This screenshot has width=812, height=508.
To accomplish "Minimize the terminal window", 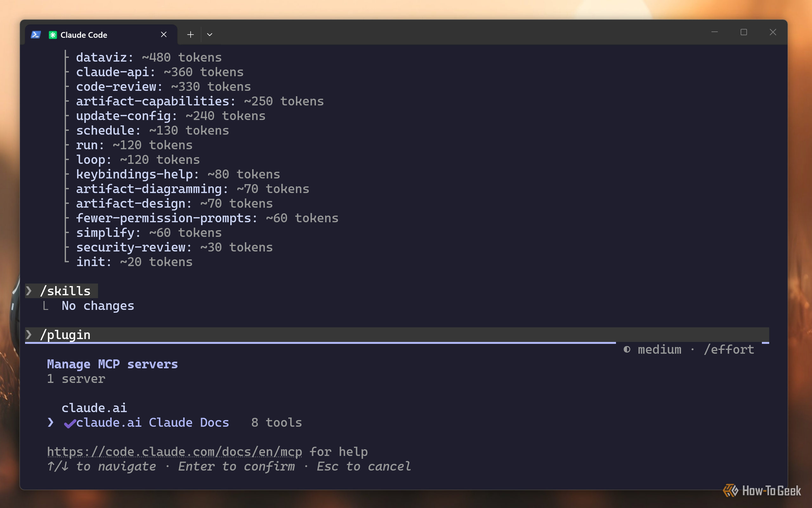I will [715, 32].
